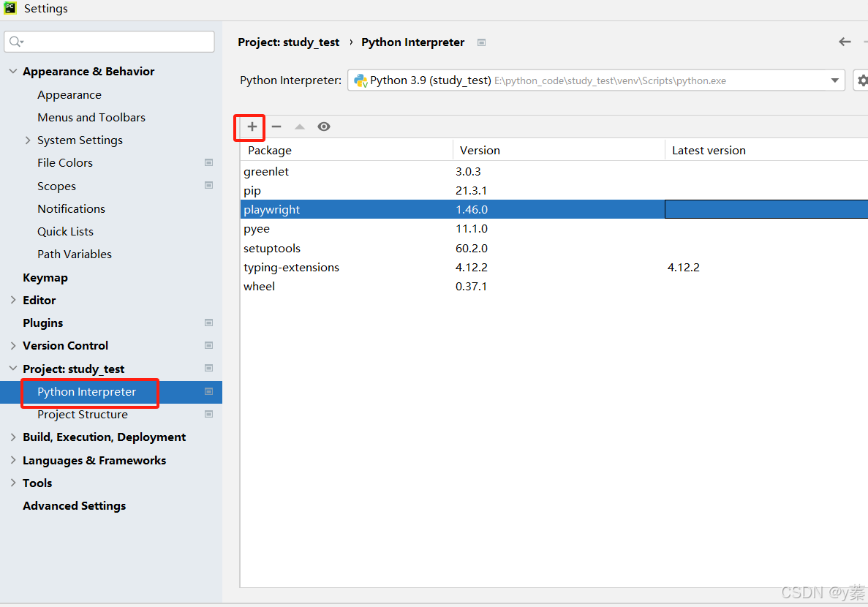The height and width of the screenshot is (607, 868).
Task: Open Scopes settings
Action: click(x=56, y=186)
